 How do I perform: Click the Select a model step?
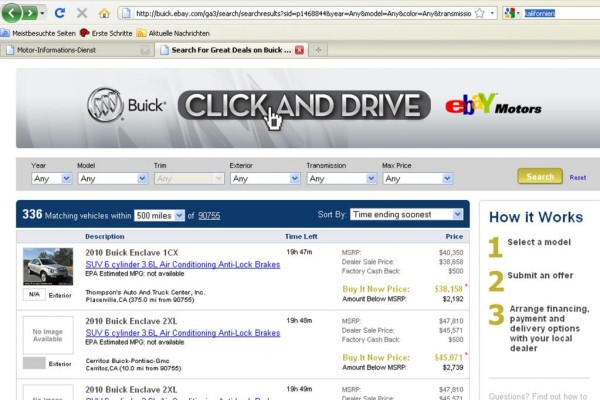539,242
